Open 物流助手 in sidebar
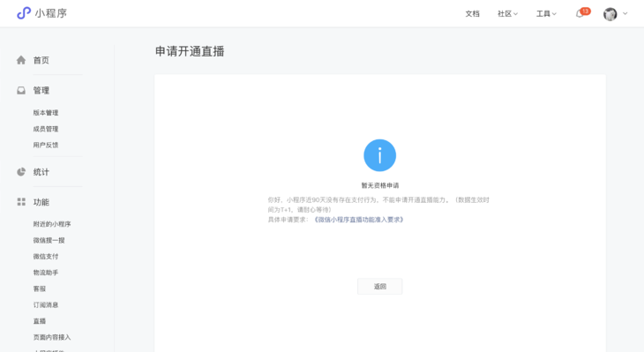 [46, 273]
